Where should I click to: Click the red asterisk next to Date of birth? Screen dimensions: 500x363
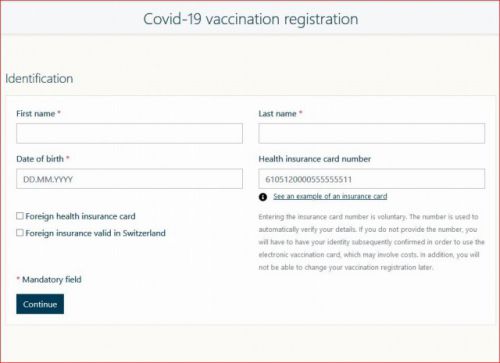68,158
